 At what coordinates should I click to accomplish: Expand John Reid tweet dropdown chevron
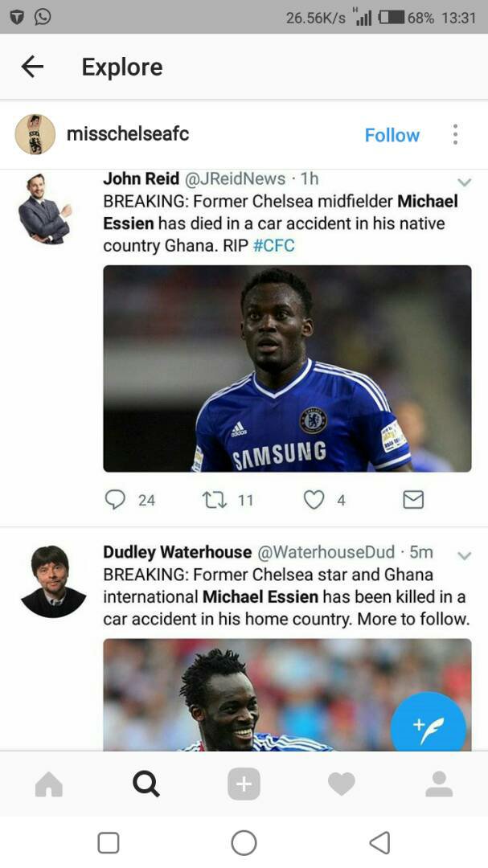(464, 182)
